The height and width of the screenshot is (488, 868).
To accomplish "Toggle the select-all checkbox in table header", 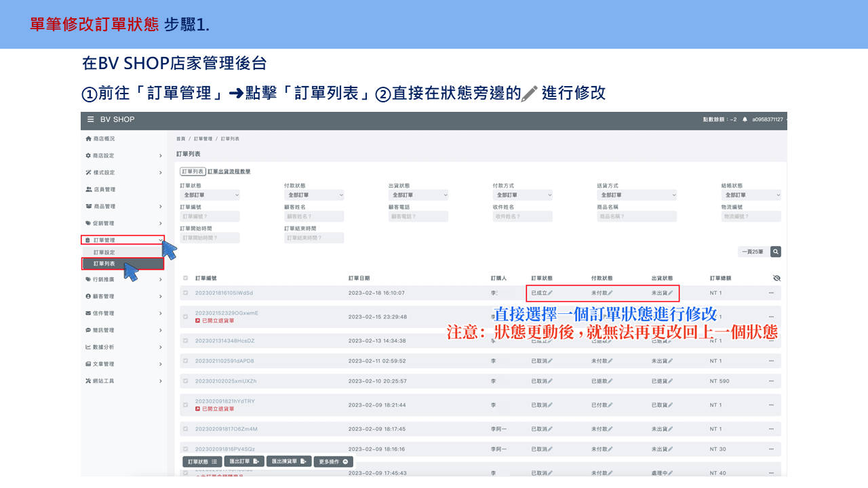I will (x=186, y=278).
